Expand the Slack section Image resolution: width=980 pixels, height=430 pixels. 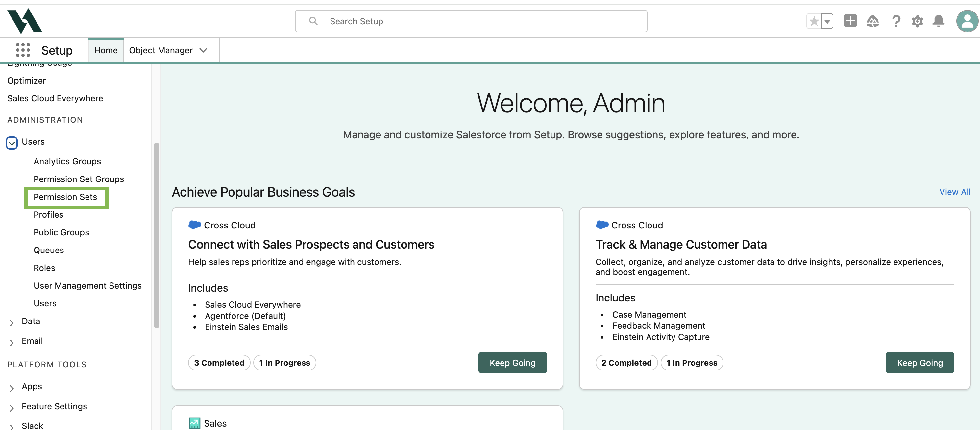click(x=12, y=427)
